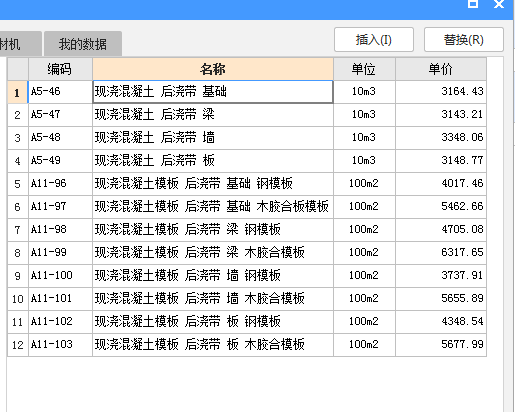The width and height of the screenshot is (515, 412).
Task: Select row header number 8
Action: (x=18, y=253)
